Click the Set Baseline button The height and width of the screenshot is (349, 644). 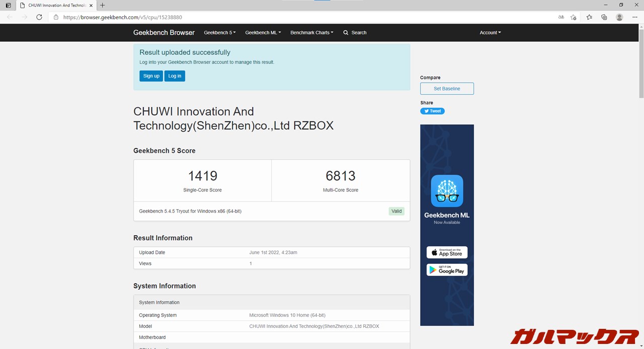447,89
